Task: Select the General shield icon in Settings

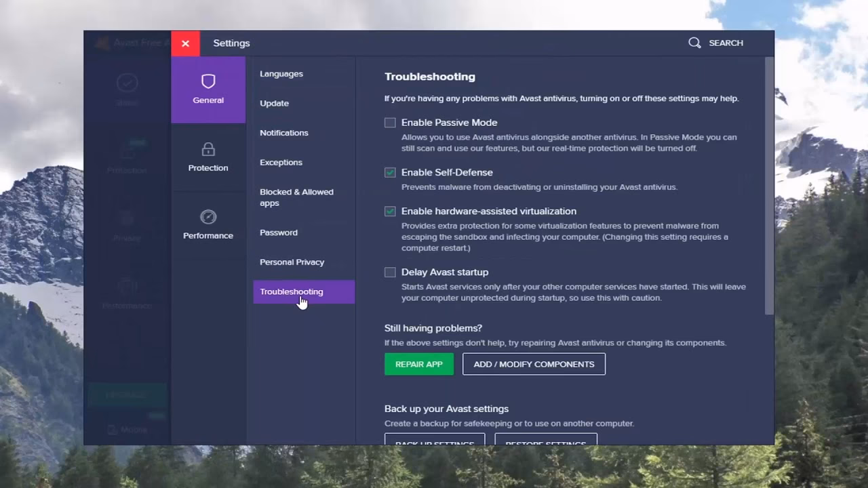Action: 208,81
